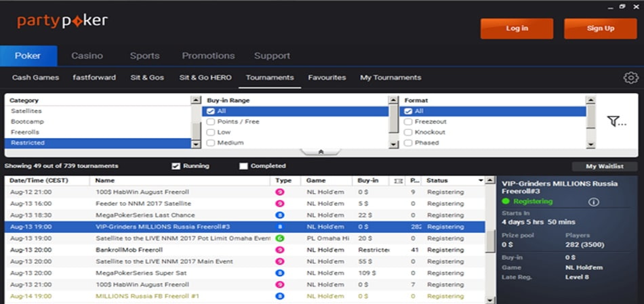Image resolution: width=644 pixels, height=304 pixels.
Task: Click the Log in button
Action: [x=517, y=28]
